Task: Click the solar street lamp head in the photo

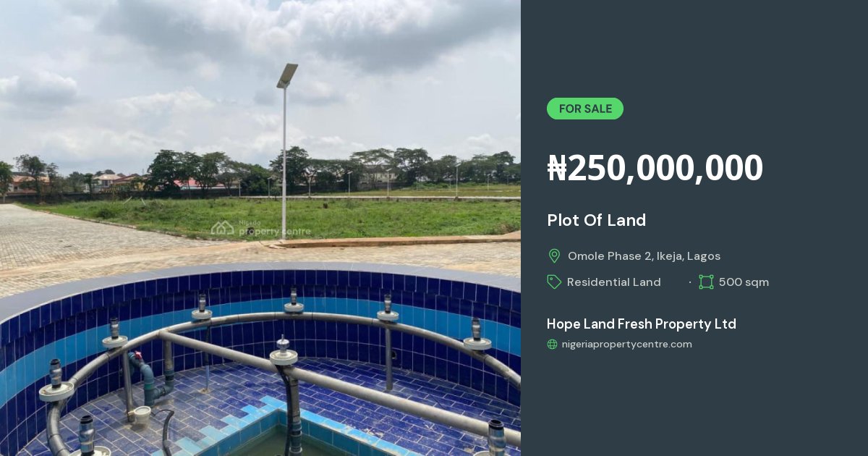Action: tap(287, 76)
